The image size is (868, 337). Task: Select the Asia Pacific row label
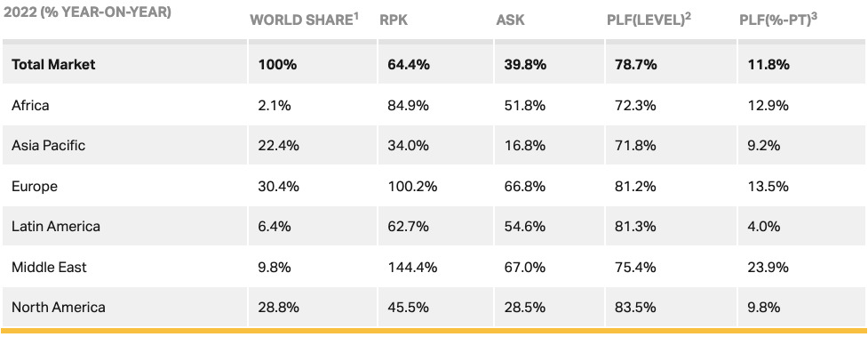click(x=48, y=146)
